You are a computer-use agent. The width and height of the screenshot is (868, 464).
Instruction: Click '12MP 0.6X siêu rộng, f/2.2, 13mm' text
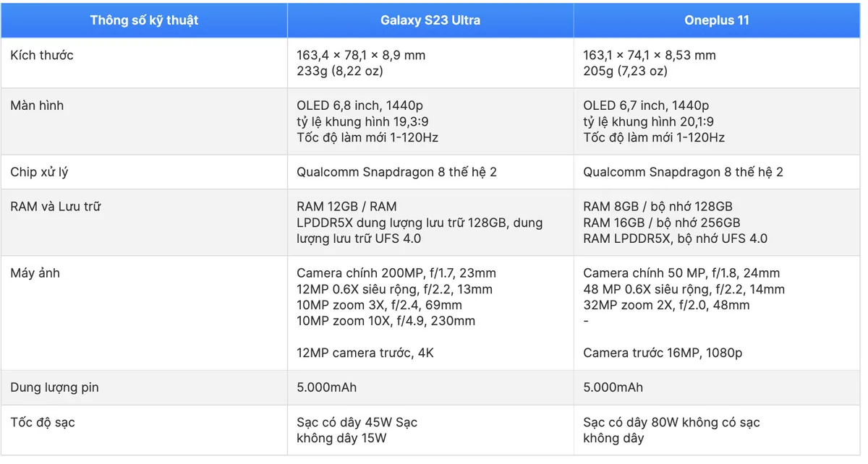pyautogui.click(x=394, y=289)
